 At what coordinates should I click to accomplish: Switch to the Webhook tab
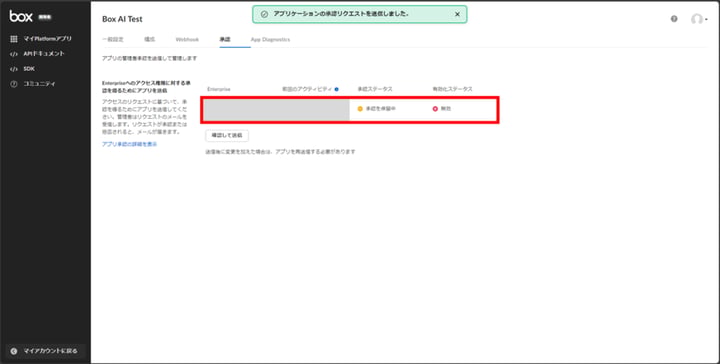pyautogui.click(x=187, y=39)
